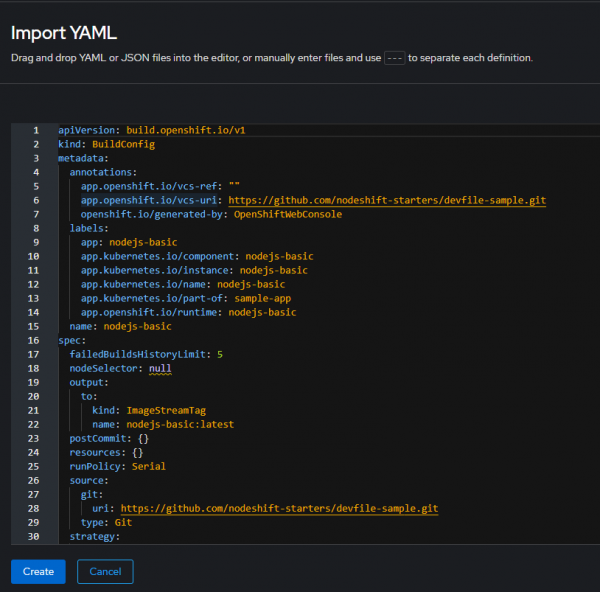Image resolution: width=600 pixels, height=592 pixels.
Task: Click line number 1 in the gutter
Action: pos(35,130)
